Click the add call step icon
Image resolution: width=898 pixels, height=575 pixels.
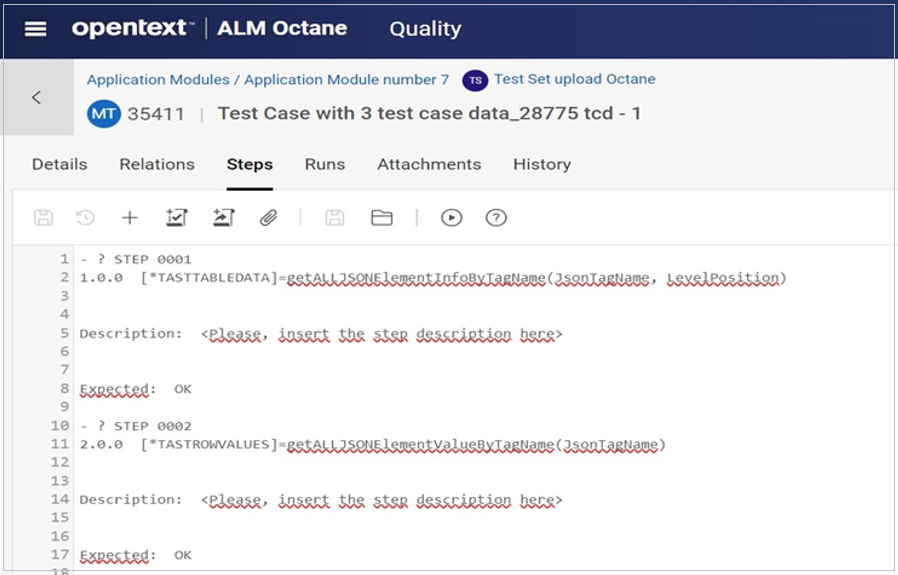(222, 217)
